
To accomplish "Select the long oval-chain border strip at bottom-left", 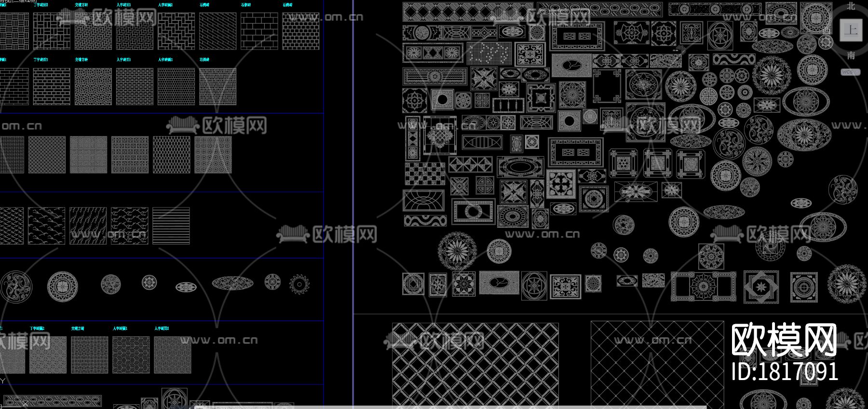I will [52, 401].
